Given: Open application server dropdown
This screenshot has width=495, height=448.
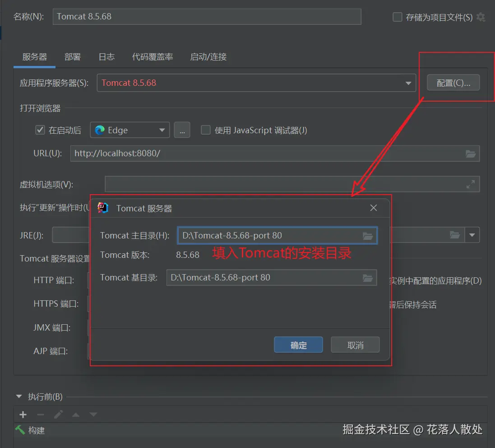Looking at the screenshot, I should 408,83.
